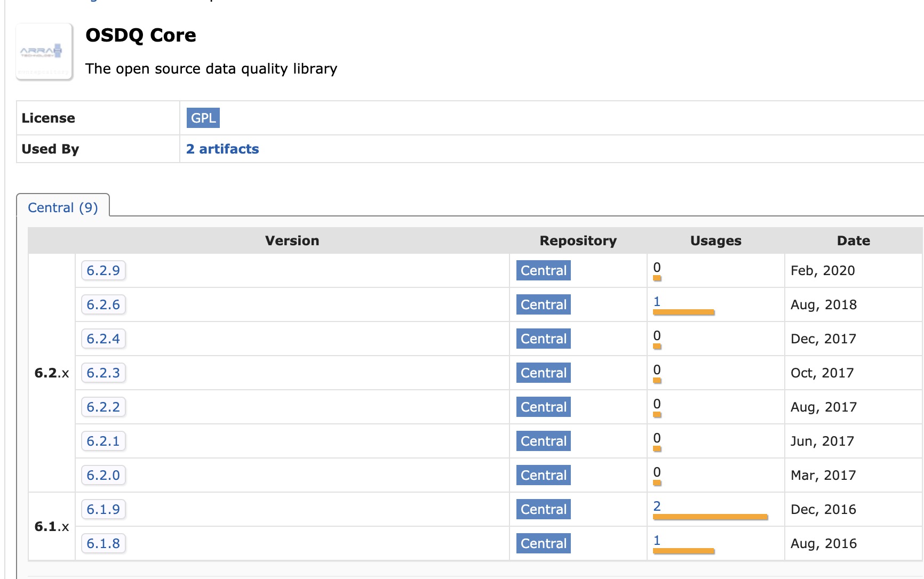Open usages count 2 for 6.1.9

point(657,506)
